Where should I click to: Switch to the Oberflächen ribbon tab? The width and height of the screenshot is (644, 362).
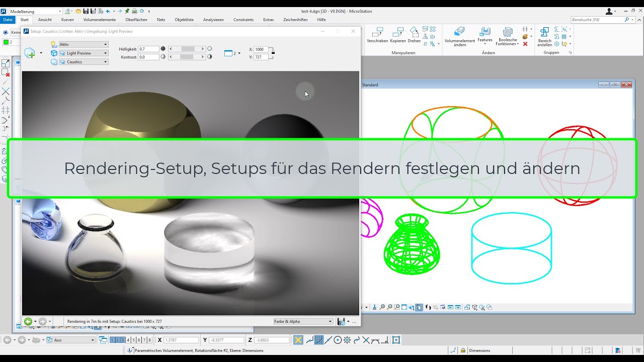tap(136, 20)
